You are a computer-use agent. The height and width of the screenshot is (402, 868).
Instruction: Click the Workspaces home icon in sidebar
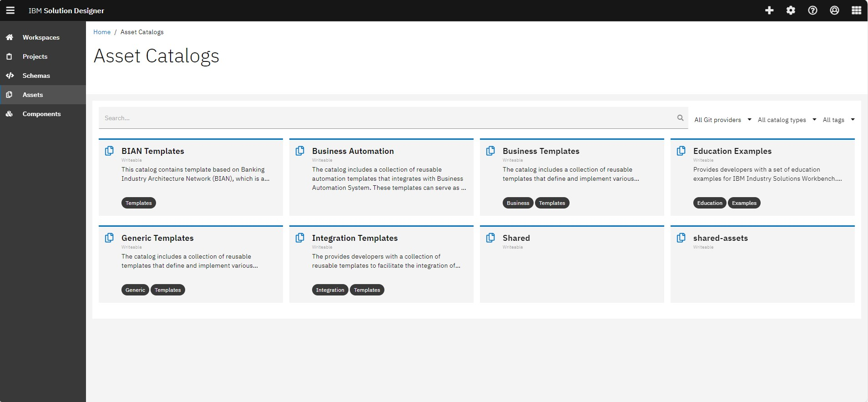pos(9,37)
